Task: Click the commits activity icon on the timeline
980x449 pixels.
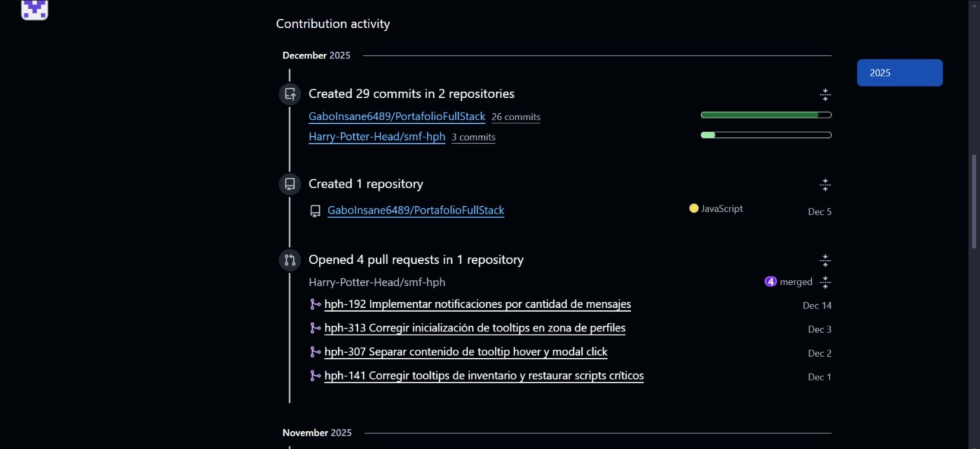Action: (x=290, y=93)
